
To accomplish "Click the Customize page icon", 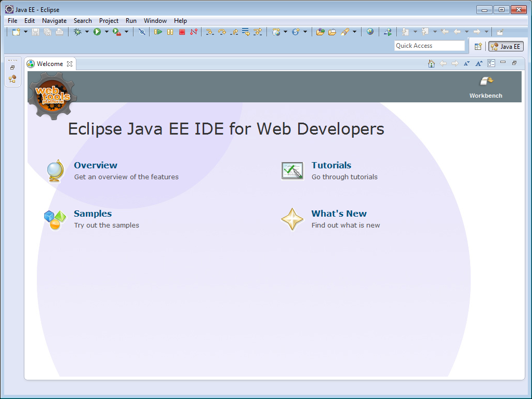I will (x=491, y=63).
